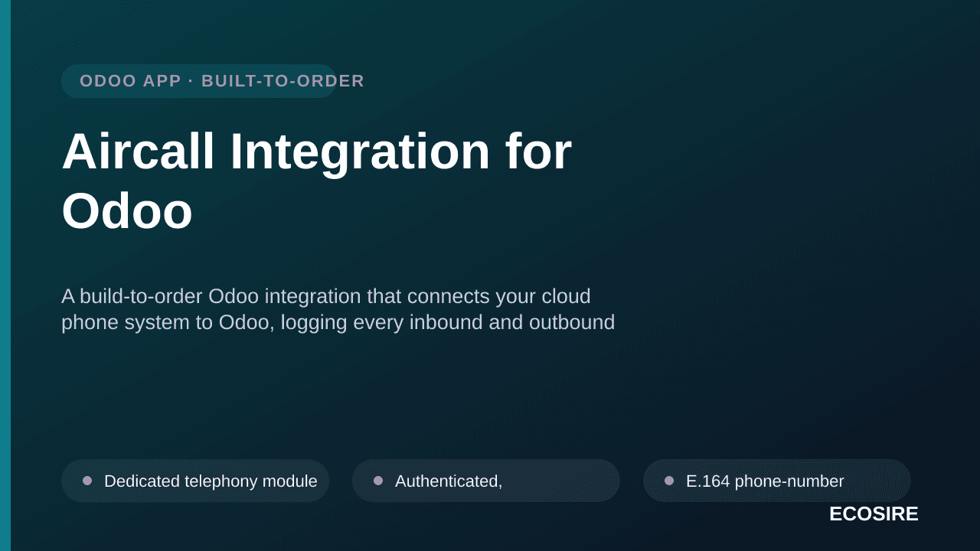Viewport: 980px width, 551px height.
Task: Click the Authenticated pill
Action: (486, 481)
